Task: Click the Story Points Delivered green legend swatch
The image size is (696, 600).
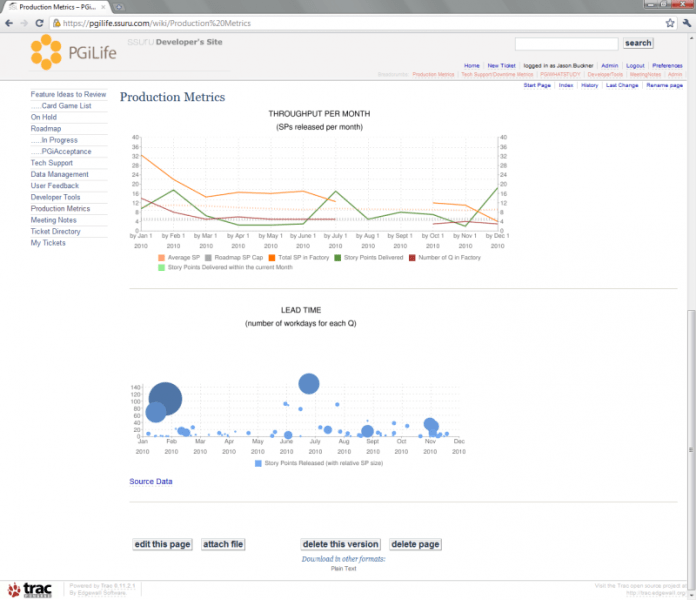Action: (x=338, y=258)
